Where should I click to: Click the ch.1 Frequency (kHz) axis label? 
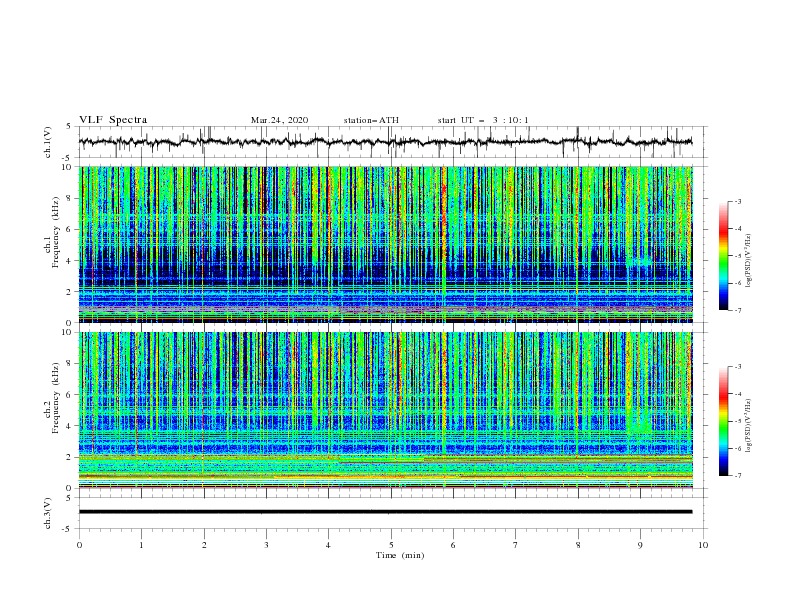(52, 232)
